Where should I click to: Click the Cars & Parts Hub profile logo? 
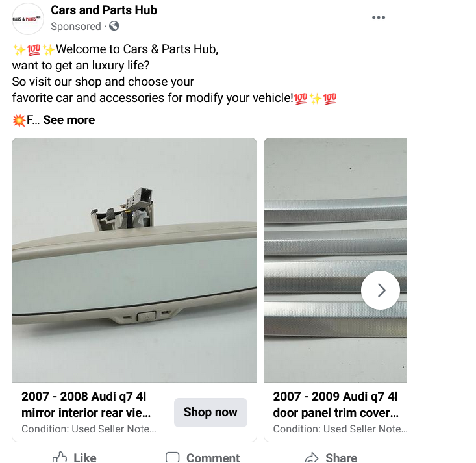28,19
